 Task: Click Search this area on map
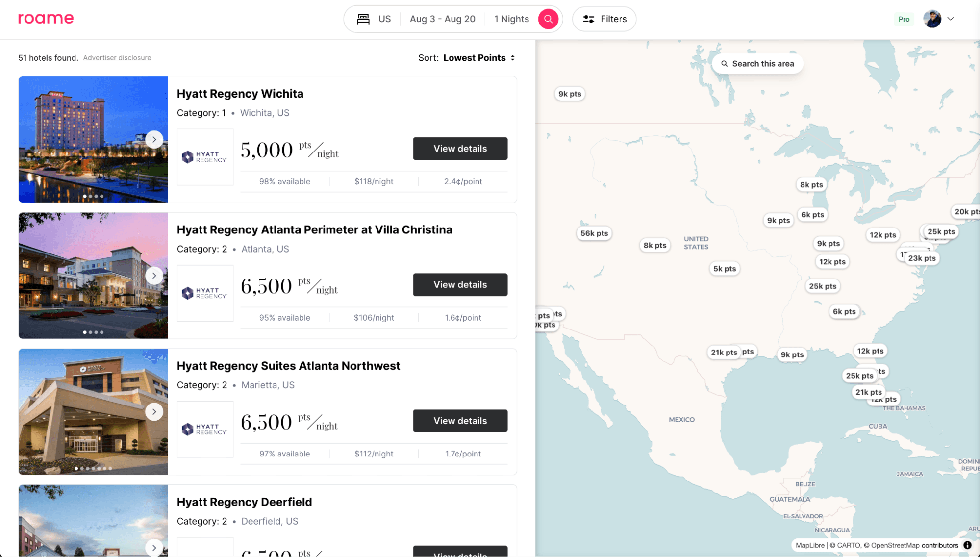(757, 64)
